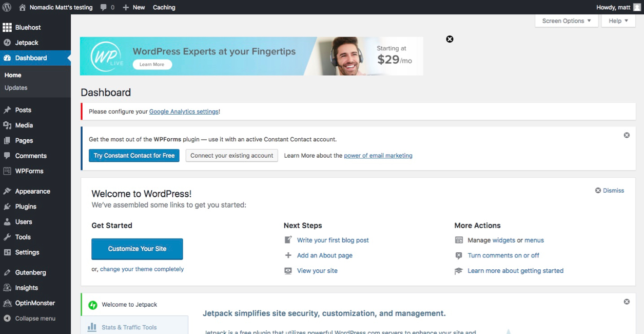Open the Updates submenu item

click(16, 88)
